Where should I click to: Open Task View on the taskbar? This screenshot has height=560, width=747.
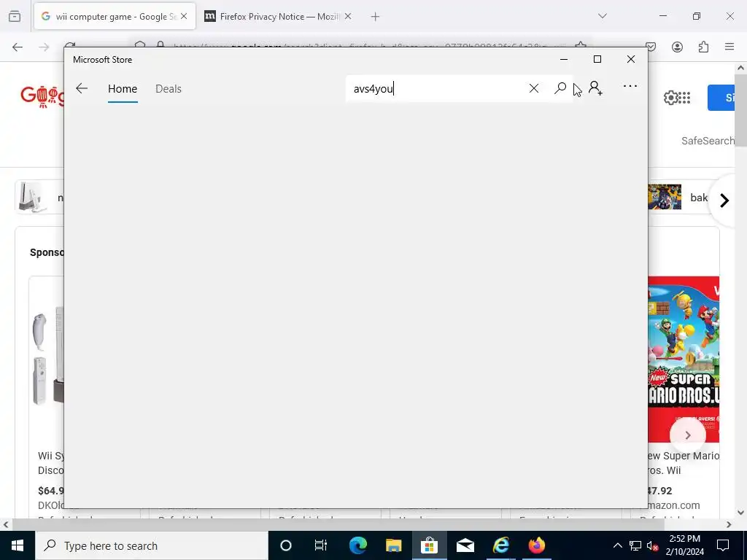tap(321, 545)
